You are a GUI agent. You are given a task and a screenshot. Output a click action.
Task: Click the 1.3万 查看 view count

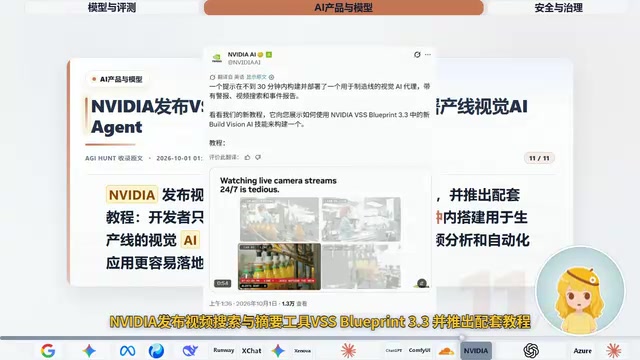coord(294,304)
